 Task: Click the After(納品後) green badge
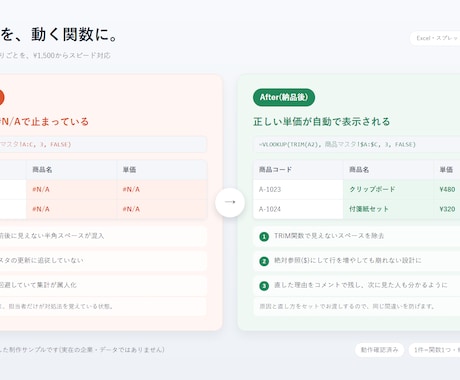[284, 97]
